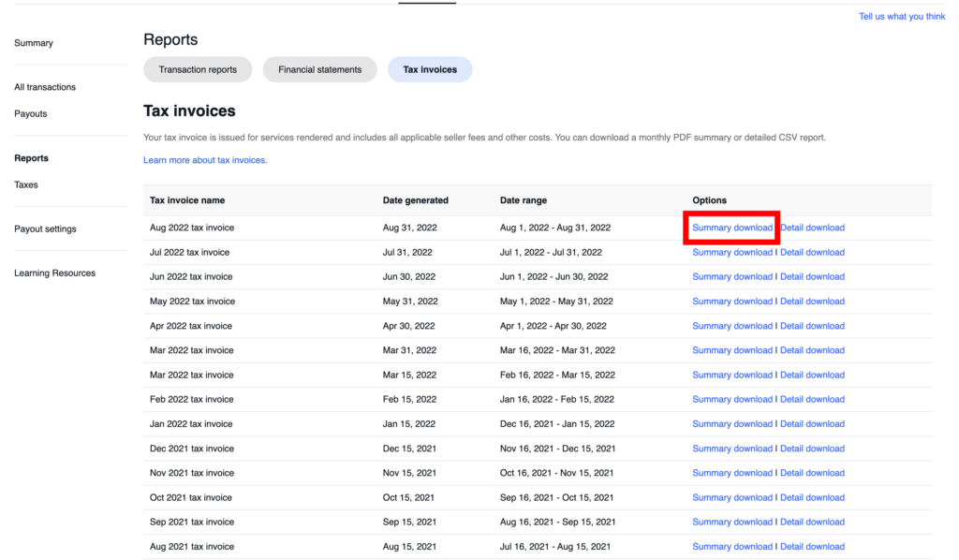Image resolution: width=959 pixels, height=560 pixels.
Task: Go to All transactions section
Action: pyautogui.click(x=44, y=86)
